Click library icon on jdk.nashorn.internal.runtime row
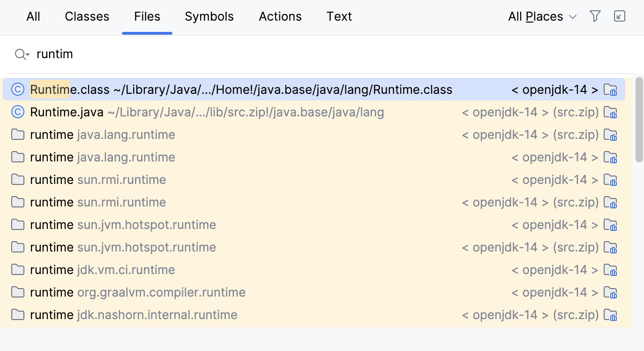The width and height of the screenshot is (644, 351). click(610, 315)
